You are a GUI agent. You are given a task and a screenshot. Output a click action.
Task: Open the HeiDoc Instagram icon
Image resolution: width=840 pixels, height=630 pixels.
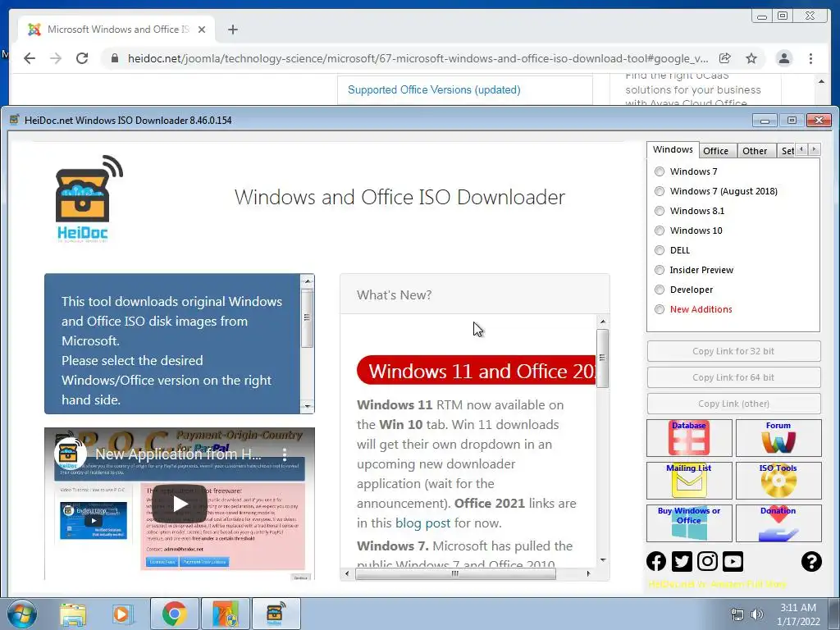707,561
